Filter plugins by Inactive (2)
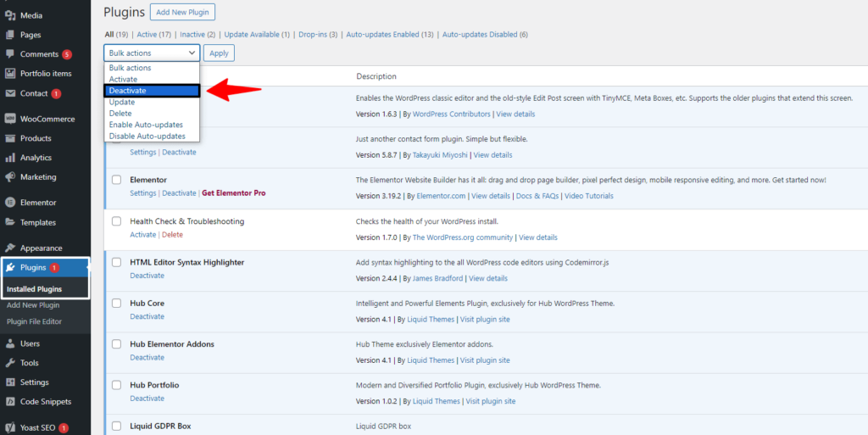The width and height of the screenshot is (868, 435). [198, 34]
